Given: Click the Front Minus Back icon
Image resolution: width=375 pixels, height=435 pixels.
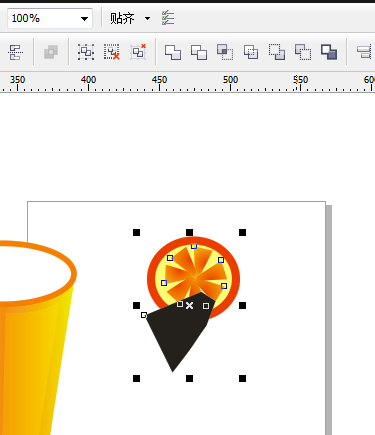Looking at the screenshot, I should [x=277, y=52].
